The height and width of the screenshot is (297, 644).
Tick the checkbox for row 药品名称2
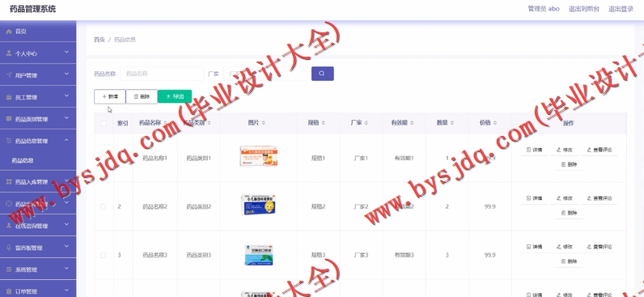103,206
